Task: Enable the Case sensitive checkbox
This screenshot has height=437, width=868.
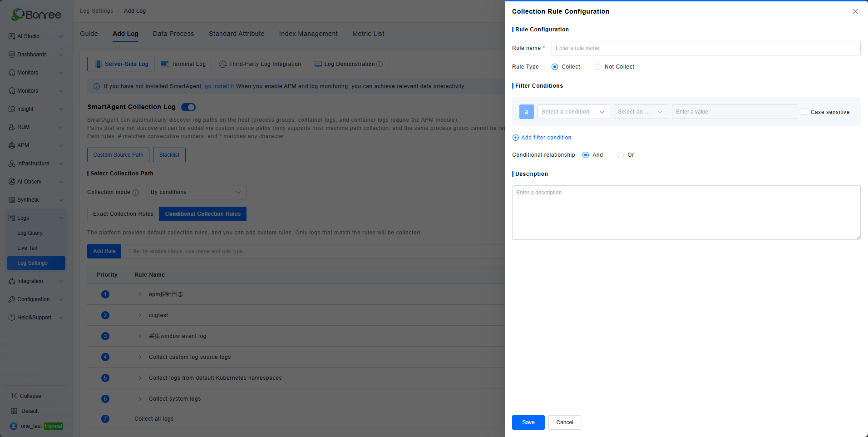Action: [x=804, y=112]
